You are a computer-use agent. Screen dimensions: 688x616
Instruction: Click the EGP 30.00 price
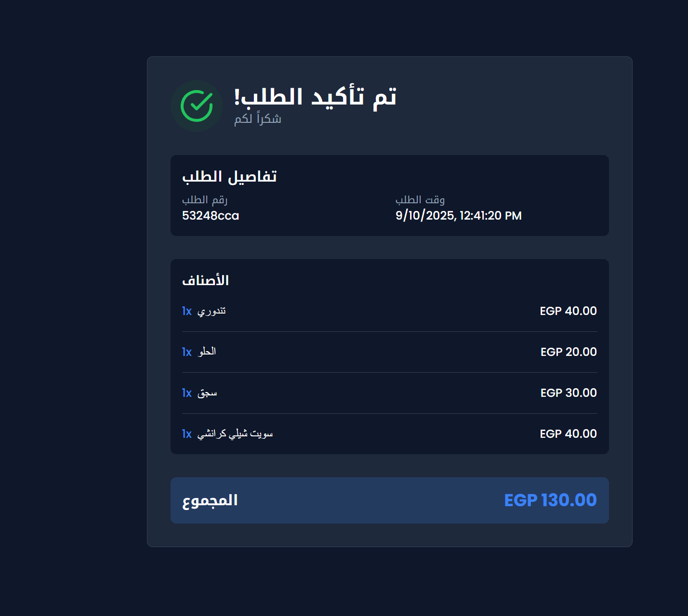[569, 393]
